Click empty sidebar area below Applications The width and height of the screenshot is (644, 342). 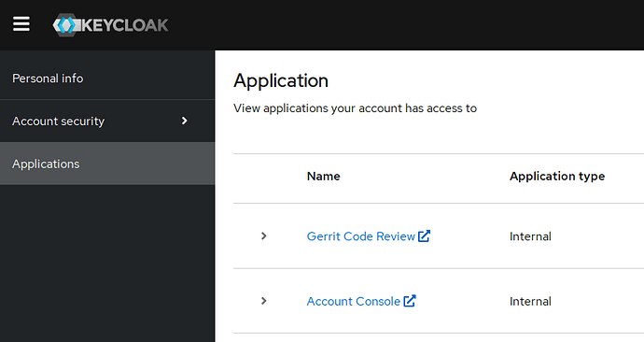[x=107, y=264]
